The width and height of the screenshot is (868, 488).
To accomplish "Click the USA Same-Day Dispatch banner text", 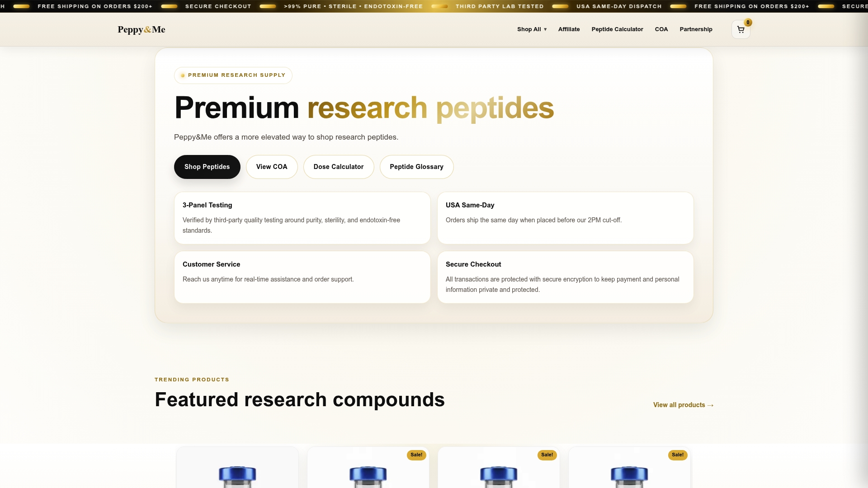I will tap(619, 6).
